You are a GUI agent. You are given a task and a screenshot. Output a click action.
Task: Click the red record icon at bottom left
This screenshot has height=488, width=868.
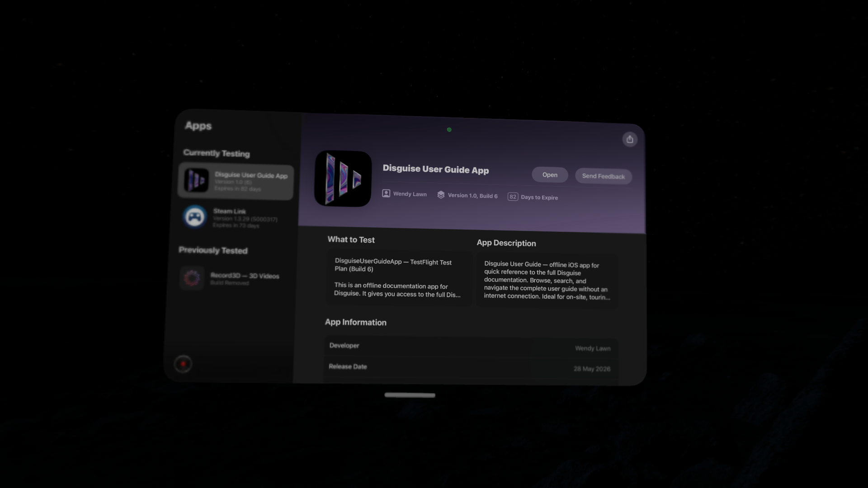pos(183,364)
